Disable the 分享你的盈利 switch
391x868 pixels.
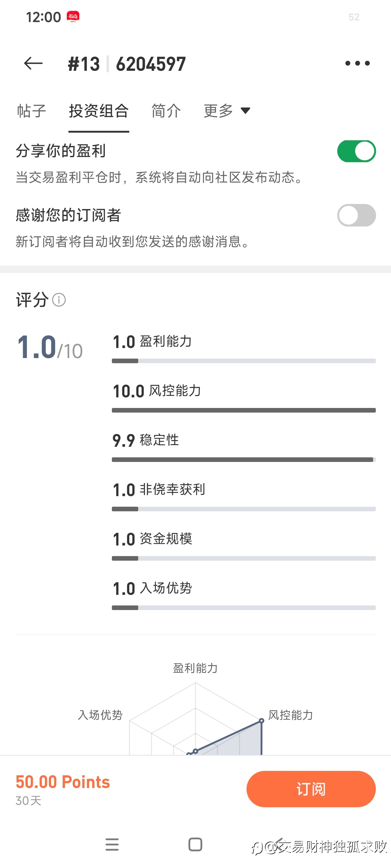pyautogui.click(x=356, y=151)
